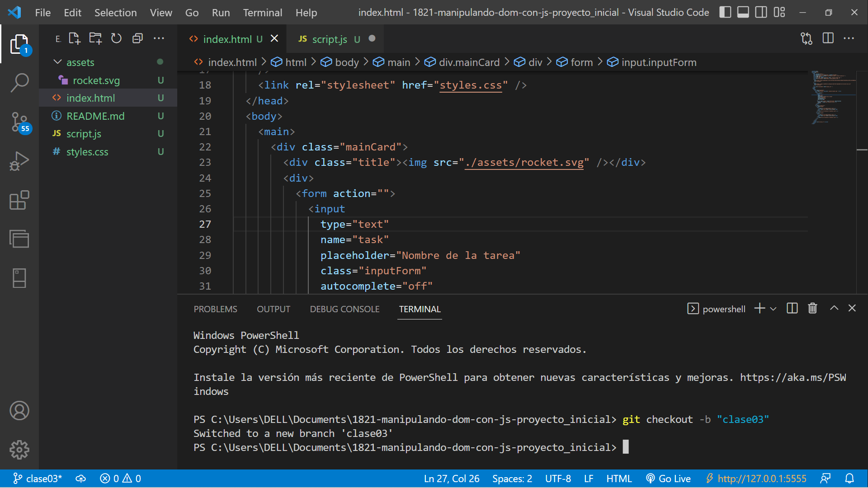Viewport: 868px width, 488px height.
Task: Create a new file in Explorer
Action: pos(75,38)
